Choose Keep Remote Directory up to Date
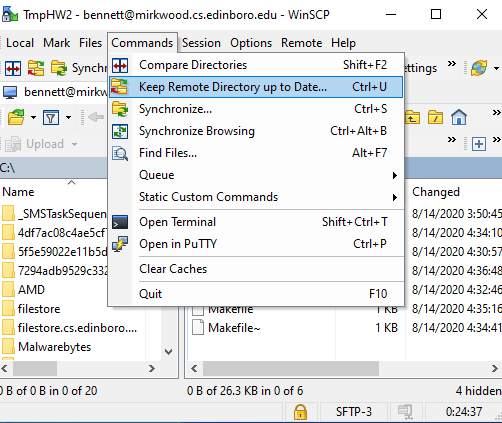The image size is (502, 423). pos(256,87)
